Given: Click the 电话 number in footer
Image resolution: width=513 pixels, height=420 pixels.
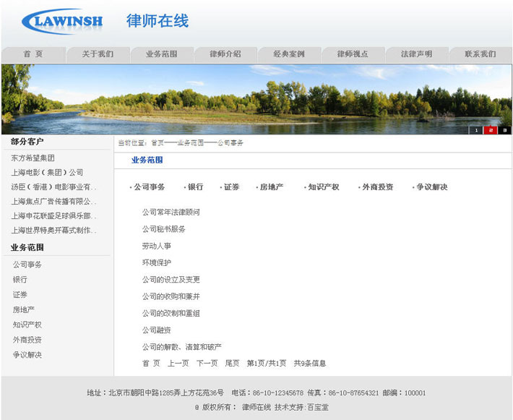Looking at the screenshot, I should click(x=267, y=393).
